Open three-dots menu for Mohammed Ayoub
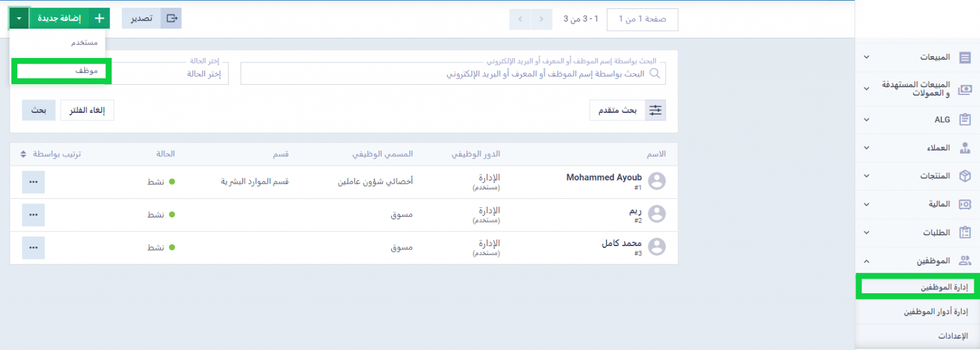Viewport: 980px width, 350px height. [33, 182]
